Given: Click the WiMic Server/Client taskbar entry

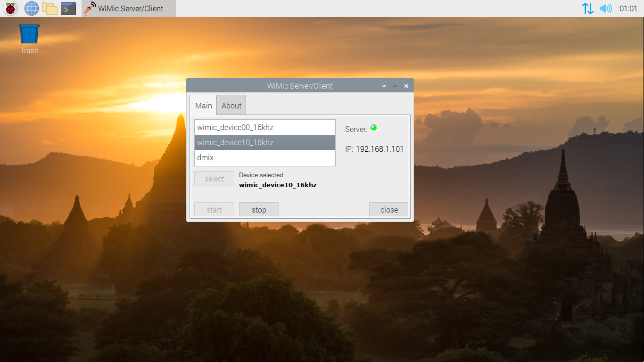Looking at the screenshot, I should pyautogui.click(x=129, y=8).
